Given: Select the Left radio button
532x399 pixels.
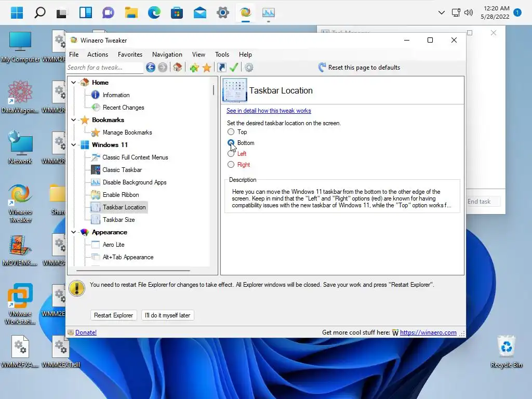Looking at the screenshot, I should pyautogui.click(x=231, y=154).
